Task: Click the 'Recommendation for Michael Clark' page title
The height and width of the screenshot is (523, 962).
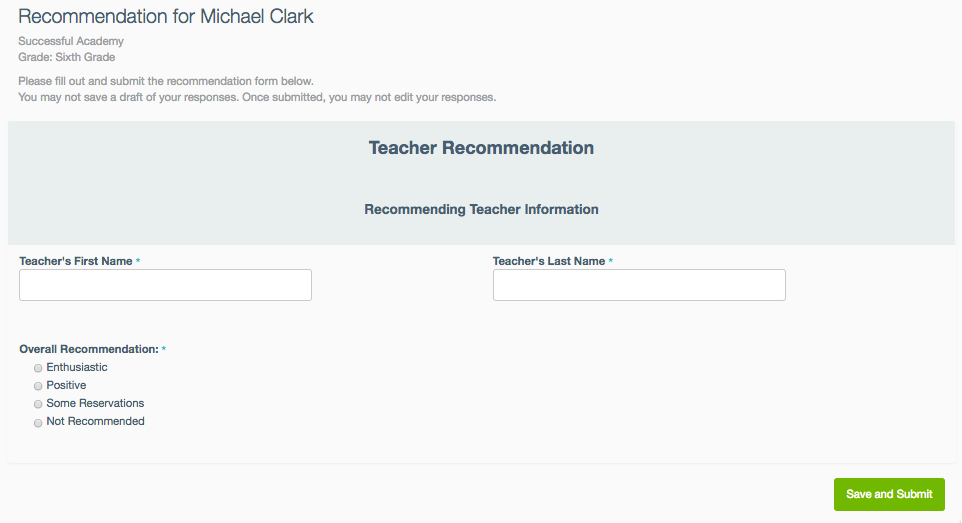Action: point(166,16)
